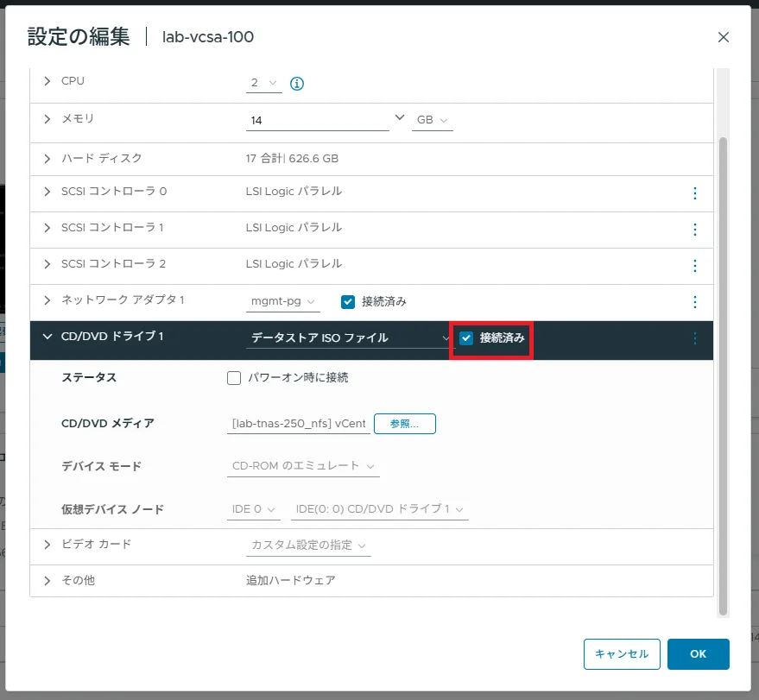Enable パワーオン時に接続 checkbox

tap(233, 378)
